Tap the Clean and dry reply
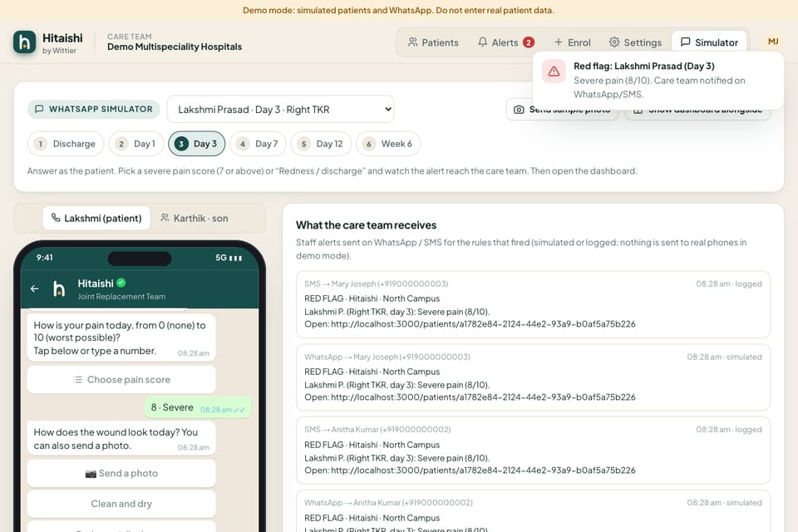Image resolution: width=798 pixels, height=532 pixels. click(x=121, y=504)
